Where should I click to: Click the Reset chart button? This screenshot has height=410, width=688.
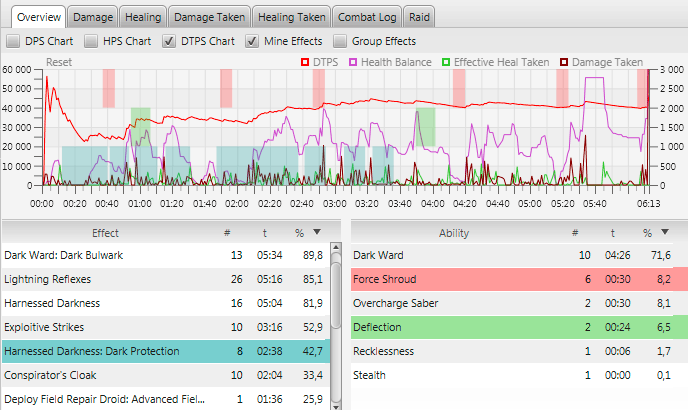pos(59,62)
